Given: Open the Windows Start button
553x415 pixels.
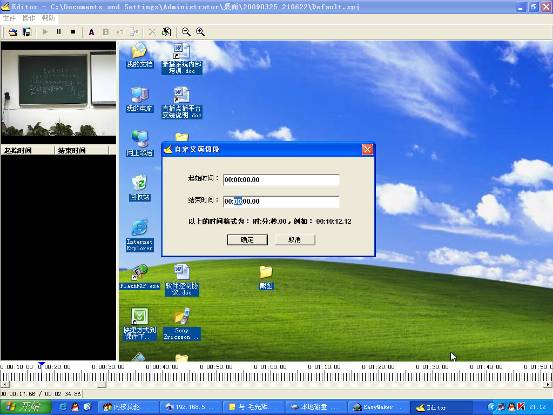Looking at the screenshot, I should [x=25, y=407].
